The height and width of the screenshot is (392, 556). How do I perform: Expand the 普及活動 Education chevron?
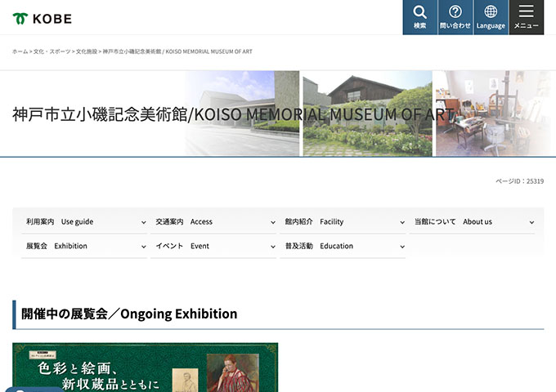[402, 247]
